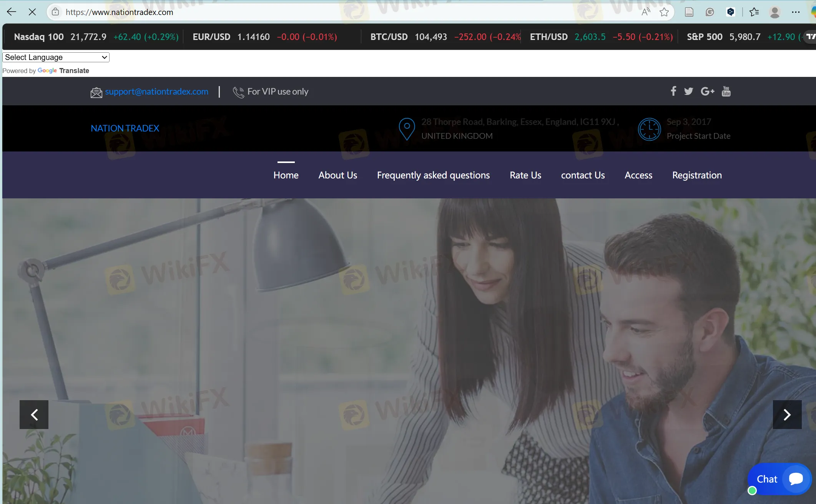The width and height of the screenshot is (816, 504).
Task: Open the browser settings ellipsis menu
Action: pos(796,12)
